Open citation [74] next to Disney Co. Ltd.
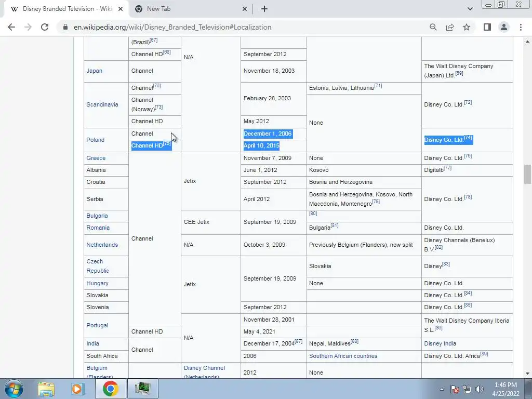This screenshot has height=399, width=532. coord(468,138)
